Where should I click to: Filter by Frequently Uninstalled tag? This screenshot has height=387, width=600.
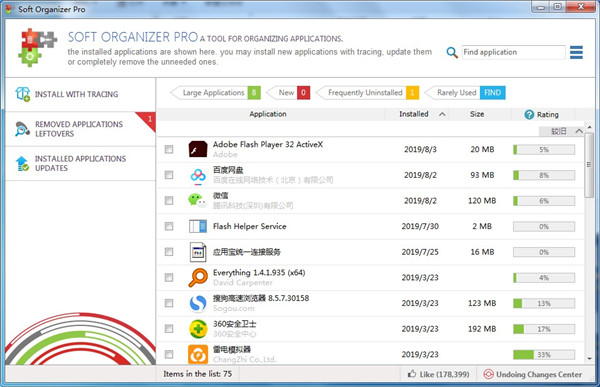368,93
